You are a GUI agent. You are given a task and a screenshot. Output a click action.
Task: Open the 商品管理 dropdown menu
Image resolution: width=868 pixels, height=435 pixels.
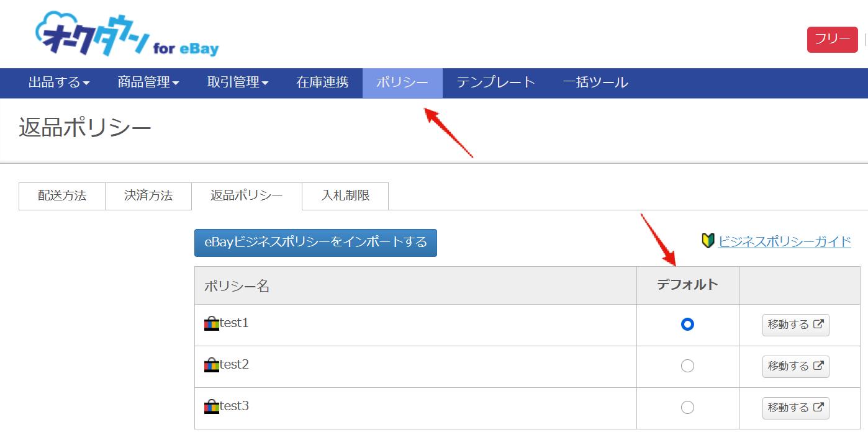coord(148,83)
